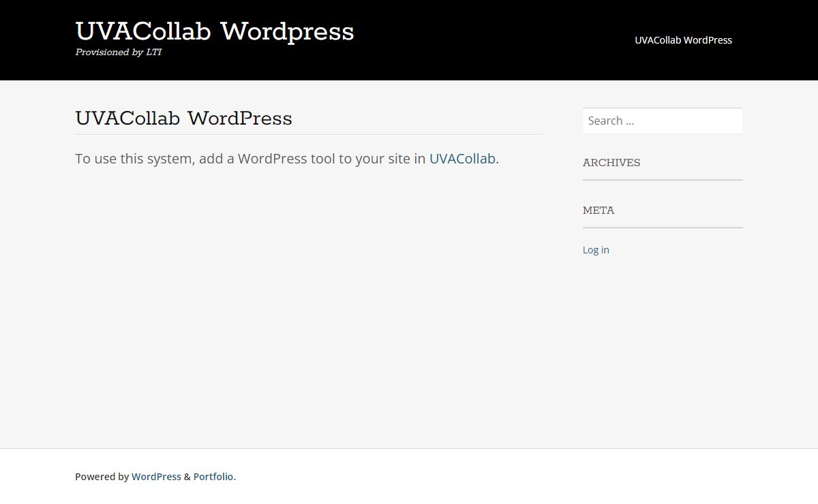Select UVACollab WordPress in header navigation
Screen dimensions: 818x504
pos(683,40)
